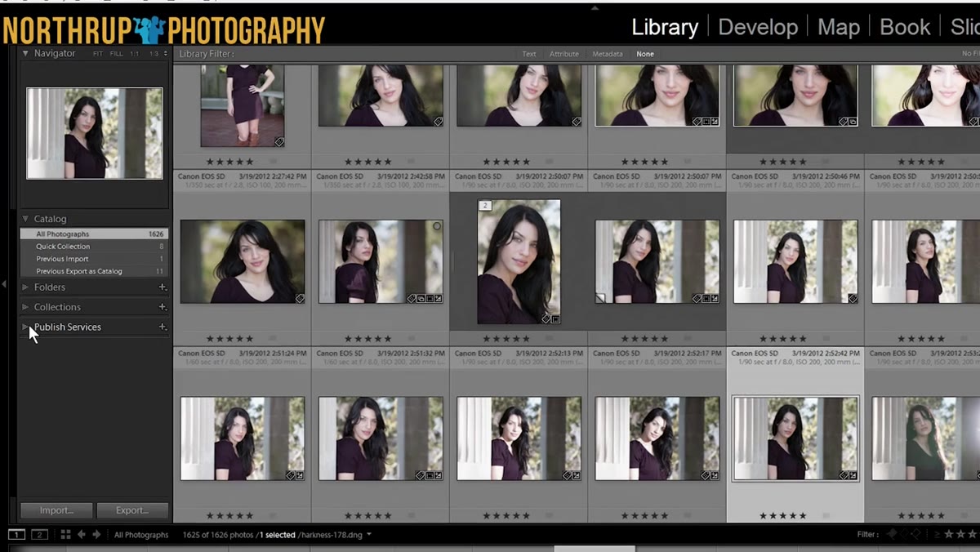Collapse the Catalog panel

(25, 219)
